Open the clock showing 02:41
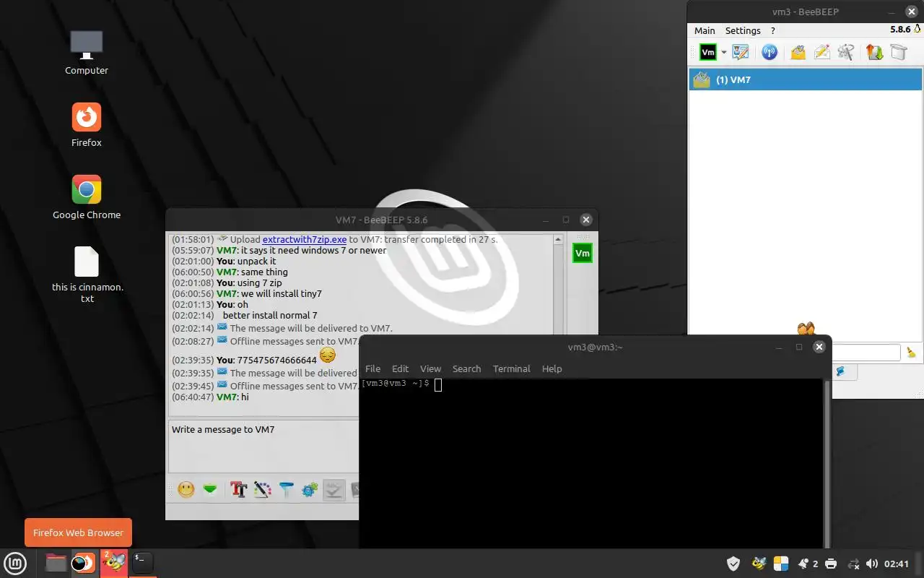Image resolution: width=924 pixels, height=578 pixels. pos(897,564)
